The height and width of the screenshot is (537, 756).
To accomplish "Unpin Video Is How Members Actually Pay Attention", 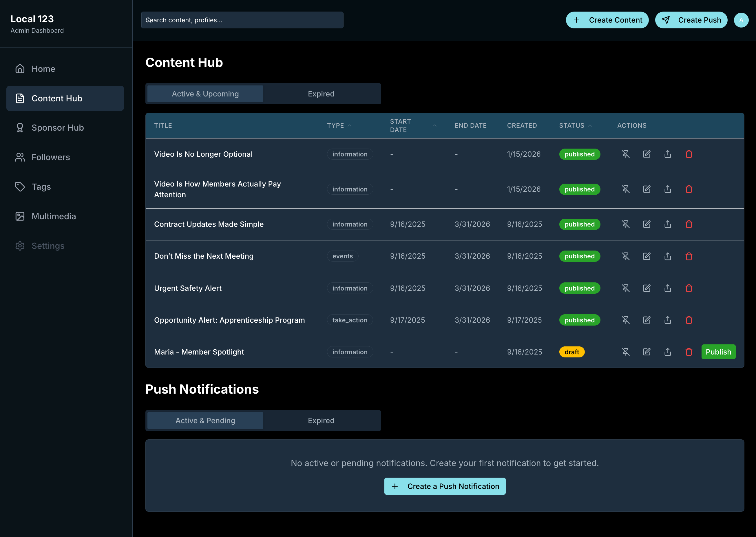I will point(626,189).
